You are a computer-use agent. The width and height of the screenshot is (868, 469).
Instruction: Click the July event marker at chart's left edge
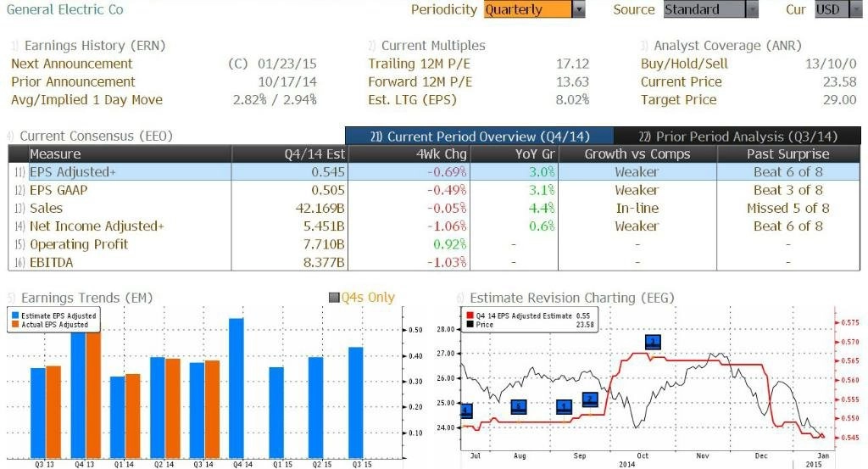[467, 410]
